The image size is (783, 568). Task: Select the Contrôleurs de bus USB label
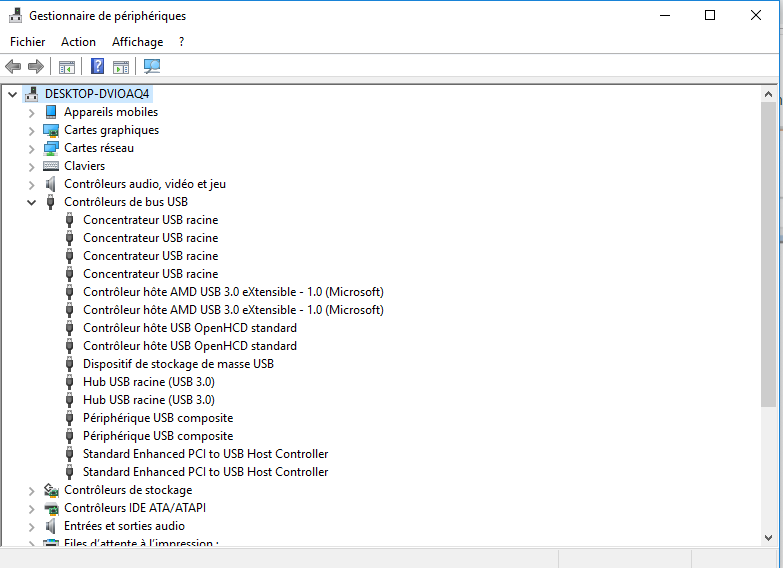[x=126, y=202]
